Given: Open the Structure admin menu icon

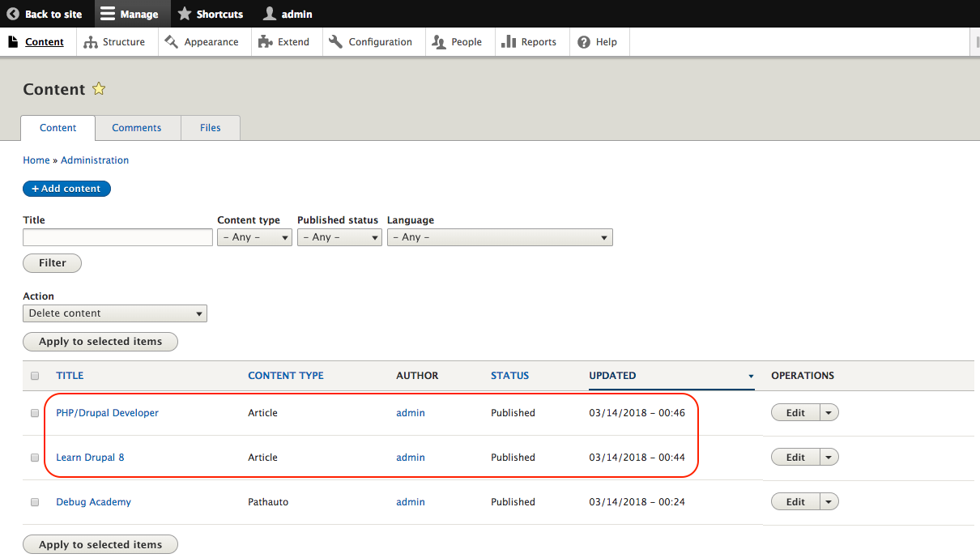Looking at the screenshot, I should click(91, 42).
